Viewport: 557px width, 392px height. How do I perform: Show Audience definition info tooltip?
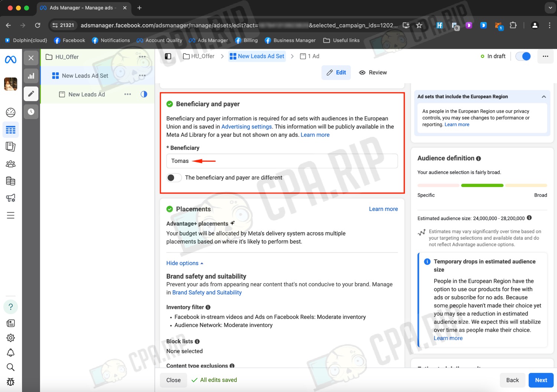point(478,159)
